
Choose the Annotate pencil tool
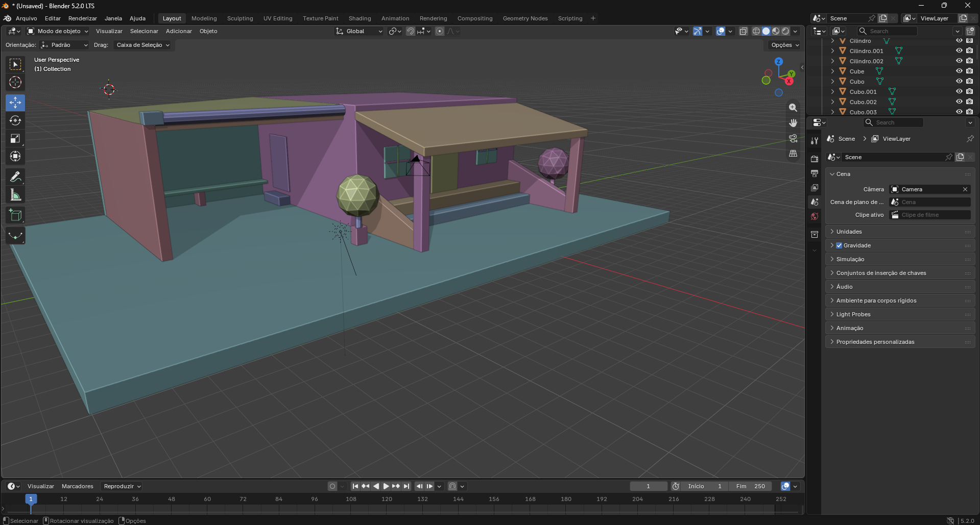pos(15,177)
